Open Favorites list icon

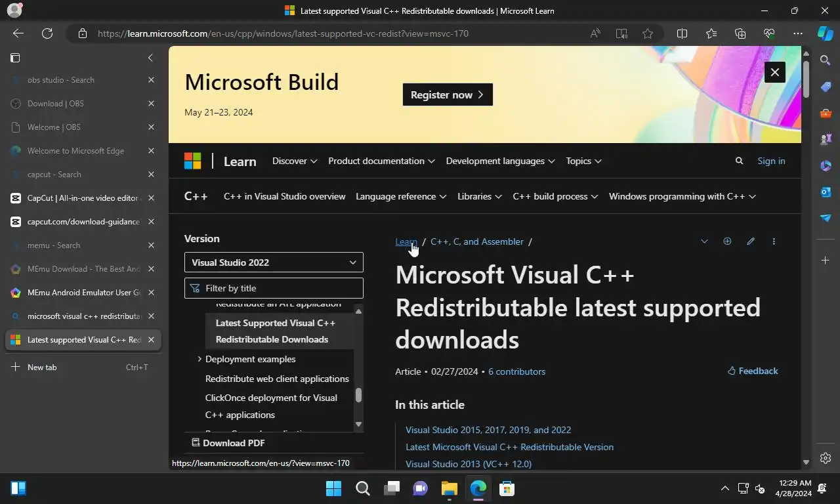[x=711, y=33]
